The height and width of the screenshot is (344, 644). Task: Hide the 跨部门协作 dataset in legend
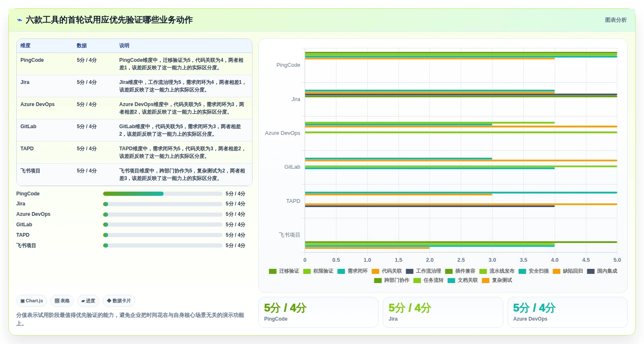392,280
